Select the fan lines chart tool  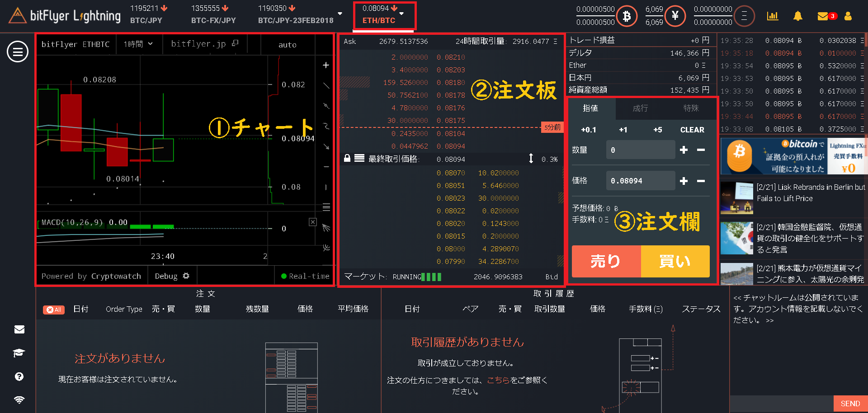[326, 228]
